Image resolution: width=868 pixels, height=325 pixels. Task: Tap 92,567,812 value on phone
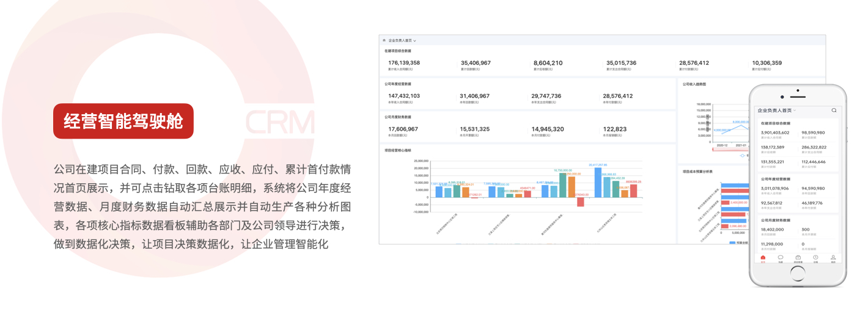(x=772, y=203)
